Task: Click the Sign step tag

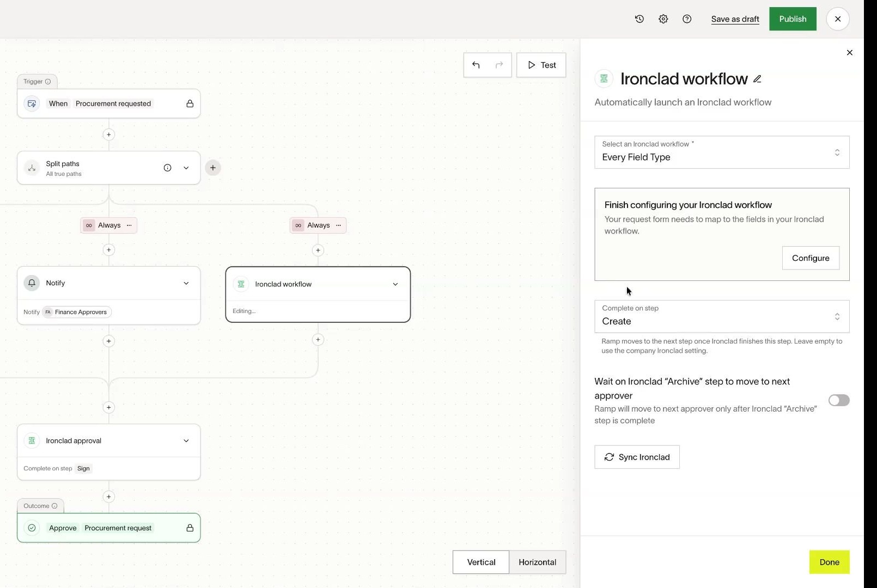Action: tap(83, 468)
